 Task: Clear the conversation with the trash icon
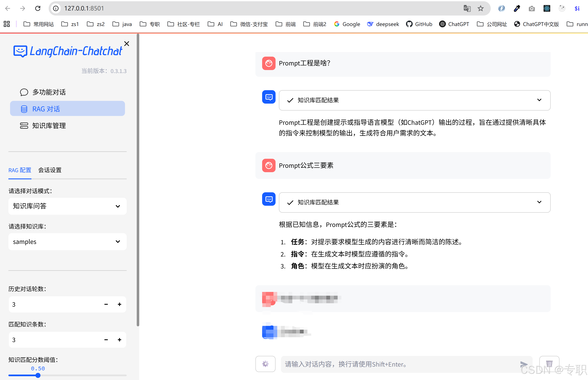[x=549, y=364]
